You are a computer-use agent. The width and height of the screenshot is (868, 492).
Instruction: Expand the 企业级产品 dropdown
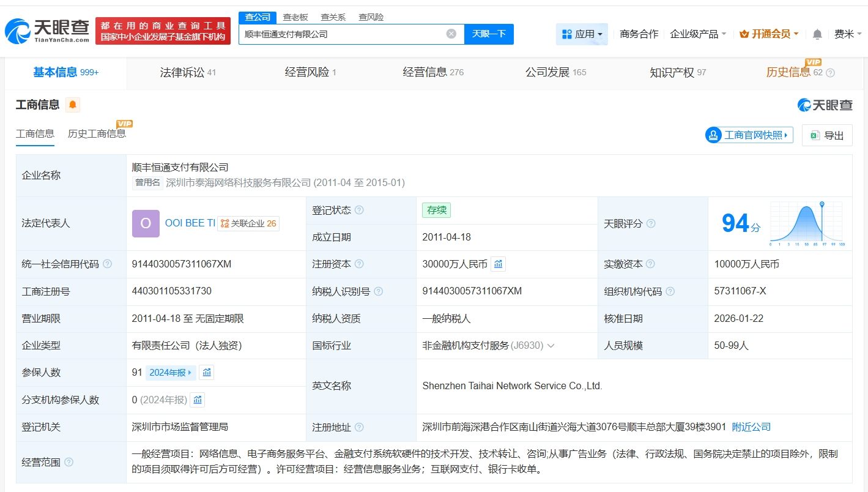[x=698, y=34]
